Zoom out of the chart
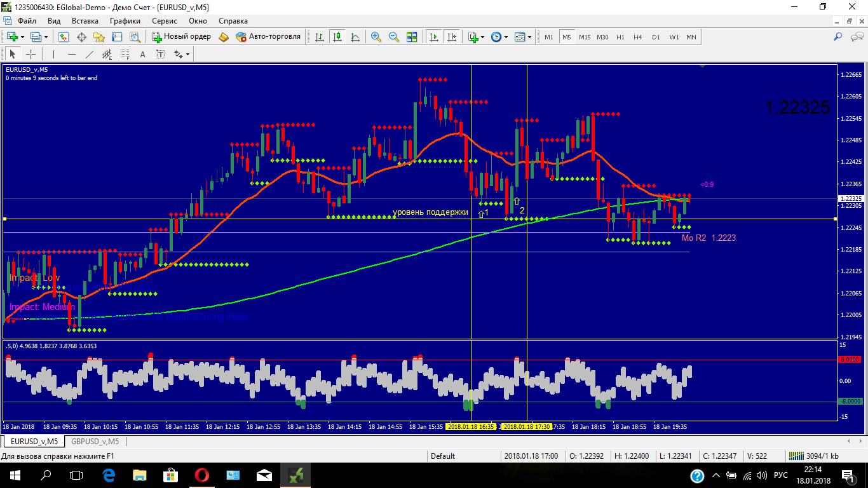 point(394,37)
